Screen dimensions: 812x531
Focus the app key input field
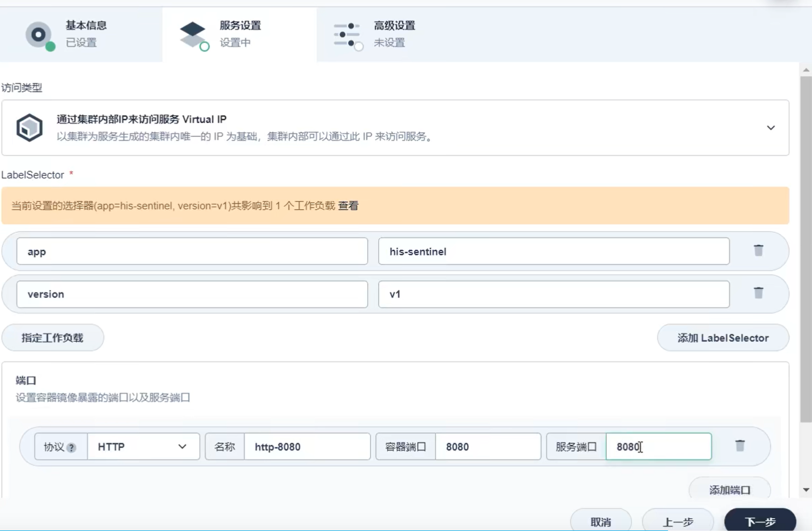coord(192,251)
